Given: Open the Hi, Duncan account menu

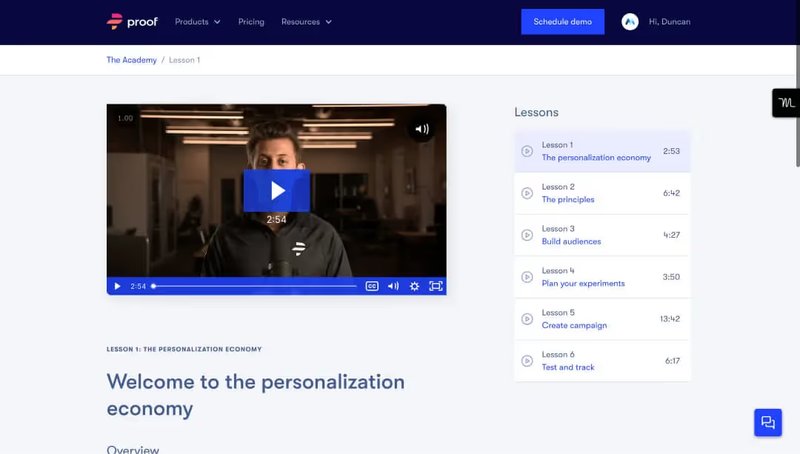Looking at the screenshot, I should 669,21.
